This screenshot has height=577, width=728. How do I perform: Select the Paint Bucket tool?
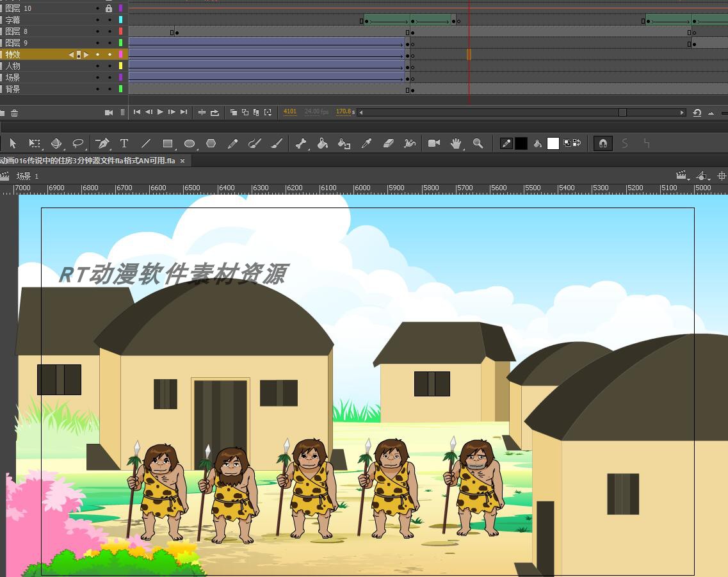point(323,143)
